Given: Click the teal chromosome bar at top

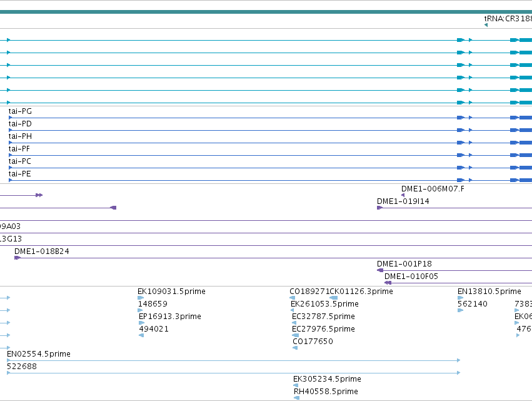Looking at the screenshot, I should tap(266, 13).
